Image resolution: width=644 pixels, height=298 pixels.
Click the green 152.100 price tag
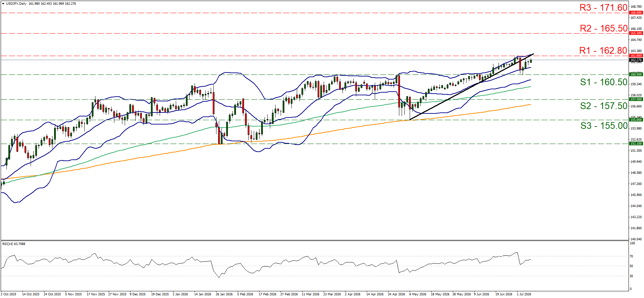pos(636,144)
